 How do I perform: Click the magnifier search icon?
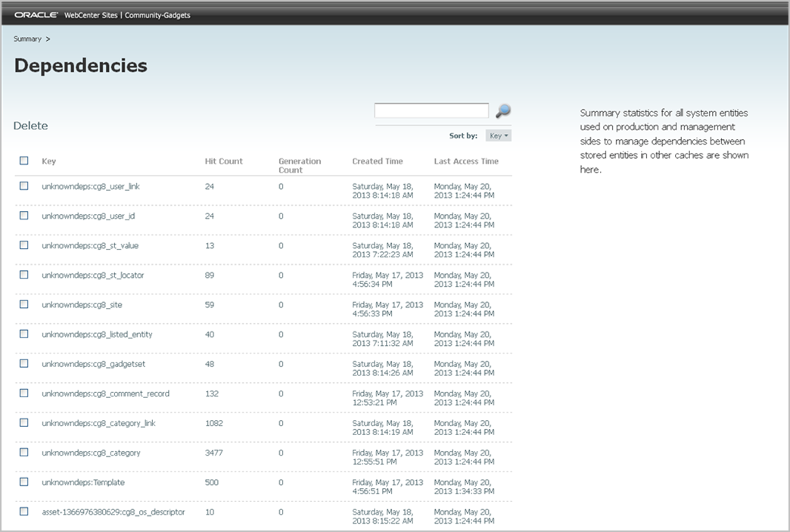point(502,110)
